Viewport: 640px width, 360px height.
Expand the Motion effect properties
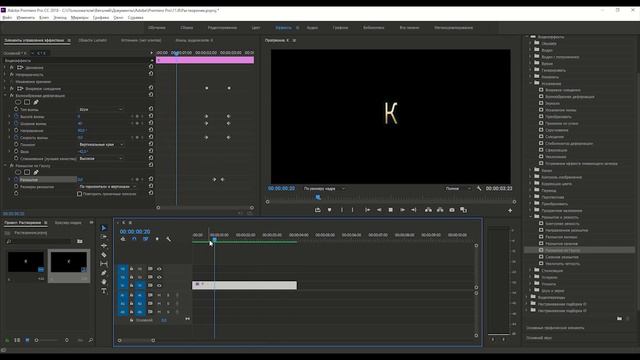[5, 67]
